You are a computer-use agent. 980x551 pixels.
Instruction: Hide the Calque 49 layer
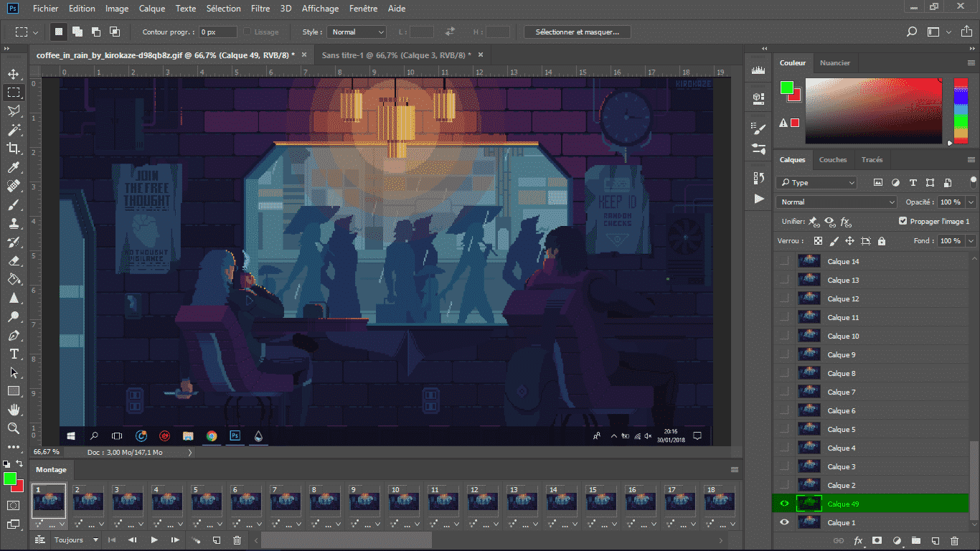click(784, 504)
